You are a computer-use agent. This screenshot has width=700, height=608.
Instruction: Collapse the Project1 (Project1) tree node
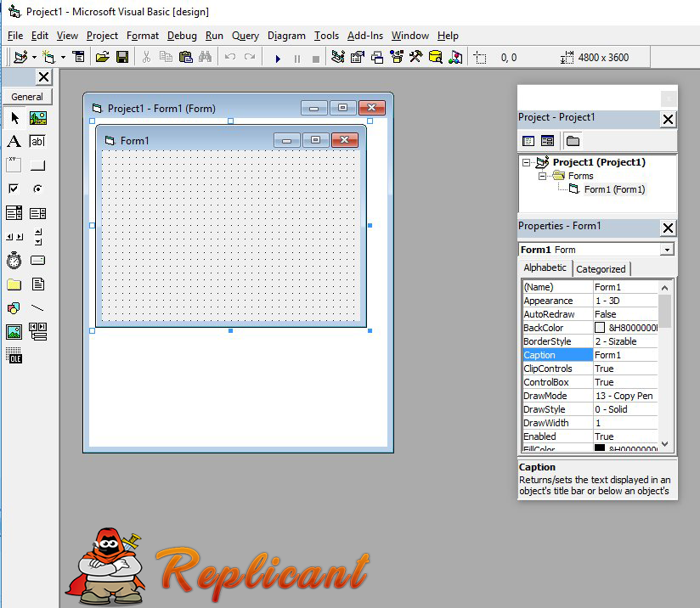(527, 162)
